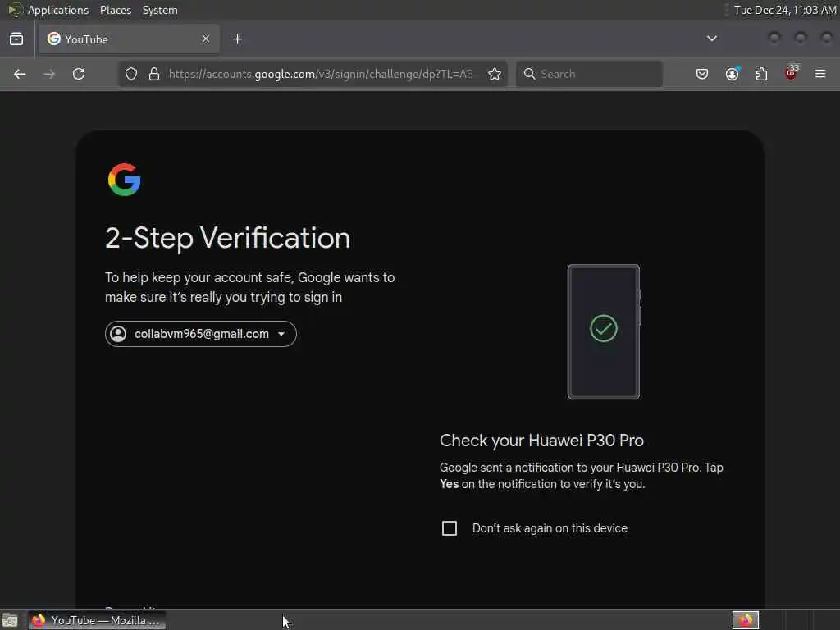Enable Don't ask again on this device
The image size is (840, 630).
click(450, 528)
